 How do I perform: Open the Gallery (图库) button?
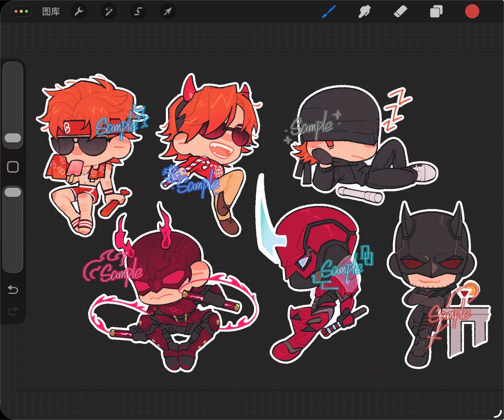click(51, 11)
